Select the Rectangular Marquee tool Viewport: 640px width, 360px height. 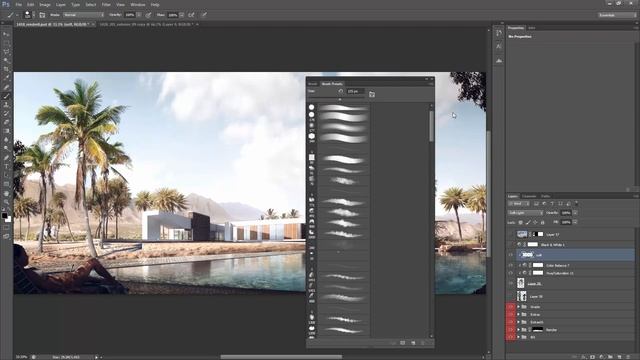(6, 43)
